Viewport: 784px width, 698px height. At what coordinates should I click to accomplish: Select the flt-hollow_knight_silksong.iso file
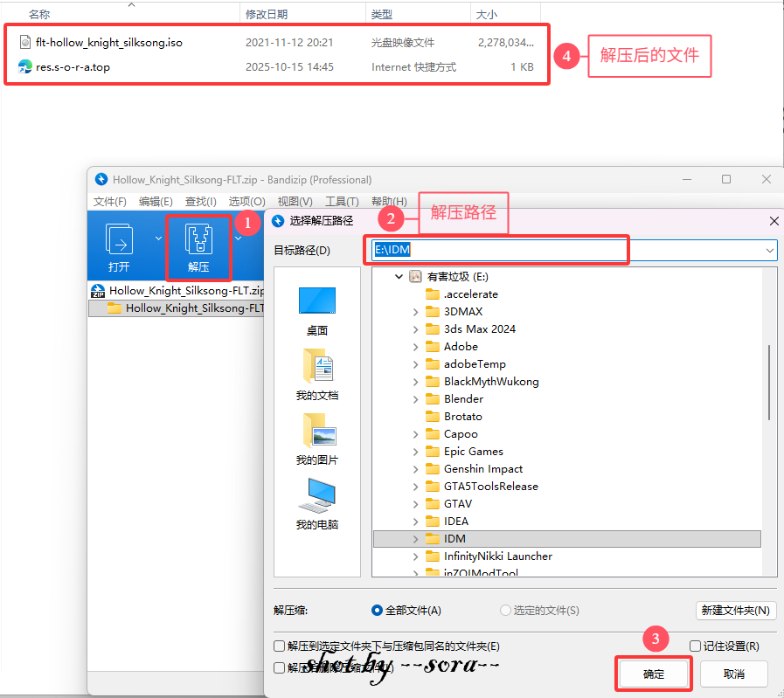click(x=108, y=42)
